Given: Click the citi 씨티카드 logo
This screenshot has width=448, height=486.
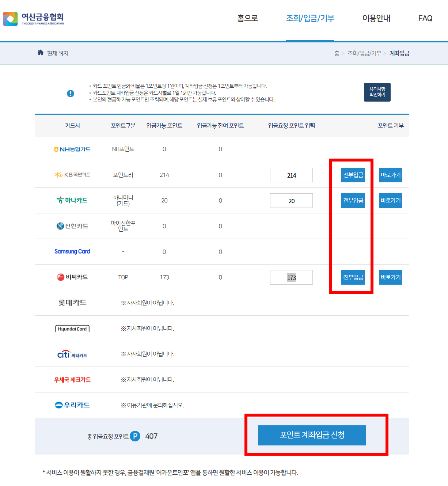Looking at the screenshot, I should [72, 354].
